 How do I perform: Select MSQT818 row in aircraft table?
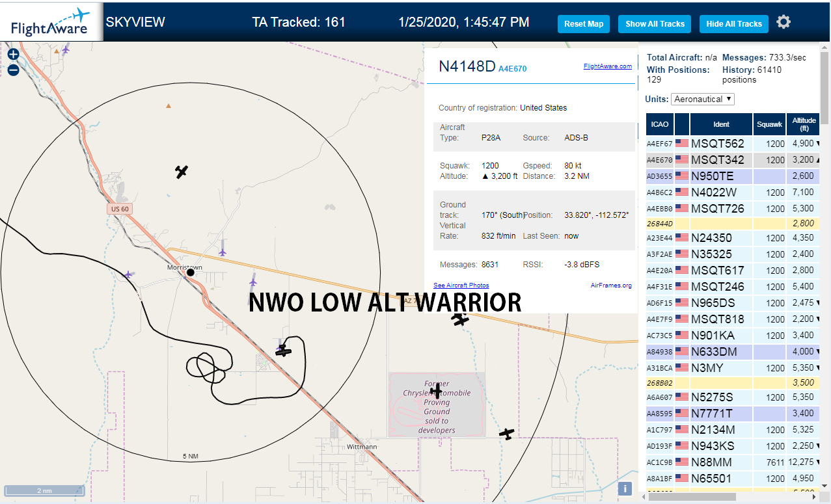coord(733,319)
